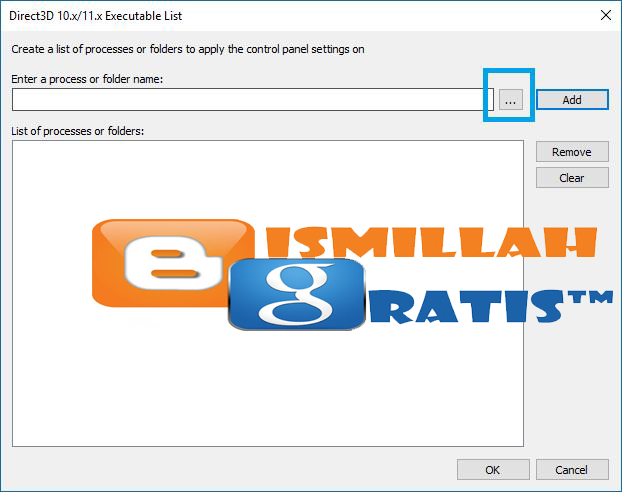Image resolution: width=622 pixels, height=492 pixels.
Task: Open the browse (…) button
Action: coord(511,100)
